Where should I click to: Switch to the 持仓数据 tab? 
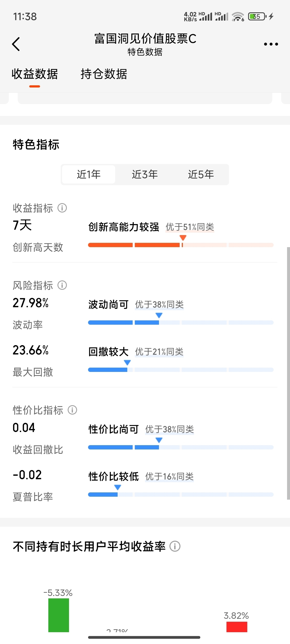pyautogui.click(x=104, y=74)
